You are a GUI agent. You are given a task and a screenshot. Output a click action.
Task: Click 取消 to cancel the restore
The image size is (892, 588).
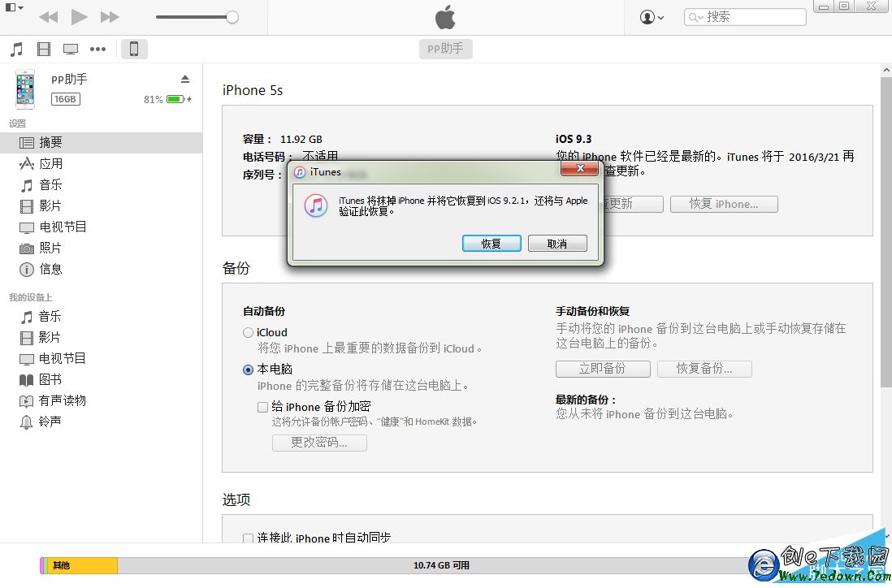(557, 244)
